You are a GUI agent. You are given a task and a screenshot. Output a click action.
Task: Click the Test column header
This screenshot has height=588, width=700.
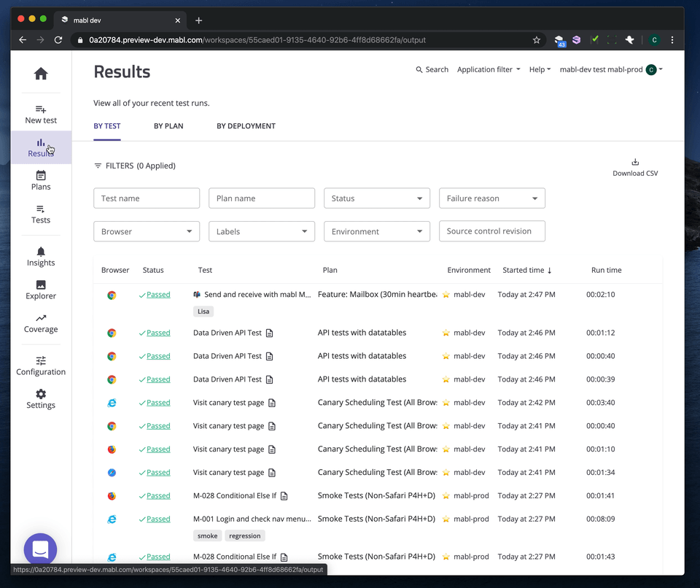pos(205,271)
